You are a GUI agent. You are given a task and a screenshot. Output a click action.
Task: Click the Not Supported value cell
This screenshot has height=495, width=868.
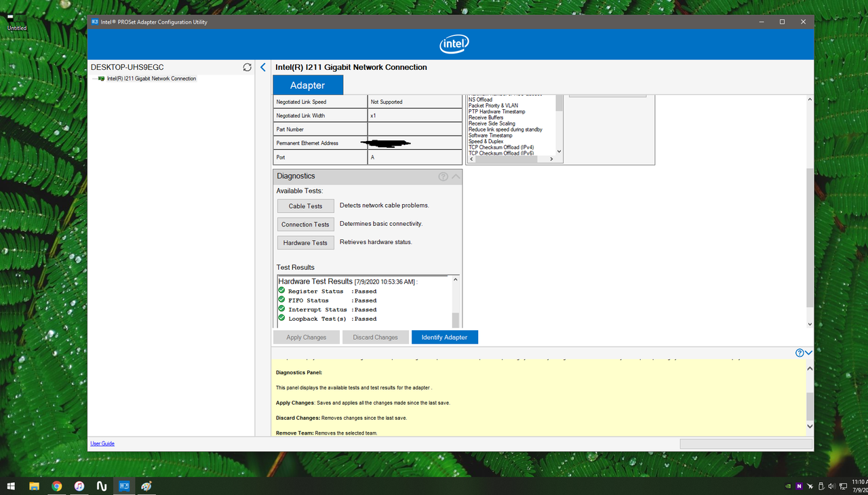click(x=415, y=102)
